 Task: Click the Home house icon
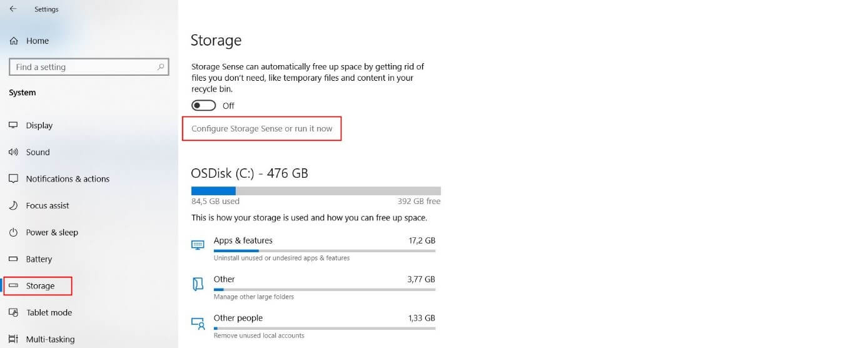[13, 41]
